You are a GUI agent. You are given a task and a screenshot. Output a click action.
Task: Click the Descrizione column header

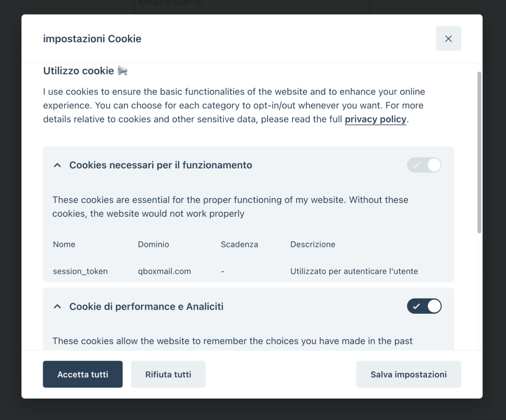[x=313, y=245]
